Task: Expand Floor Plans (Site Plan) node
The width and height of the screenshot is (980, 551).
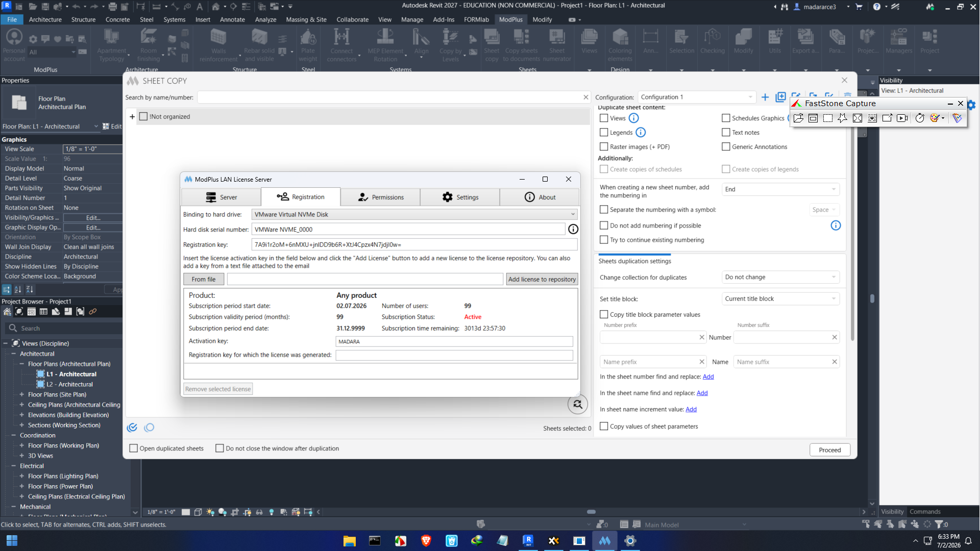Action: point(22,395)
